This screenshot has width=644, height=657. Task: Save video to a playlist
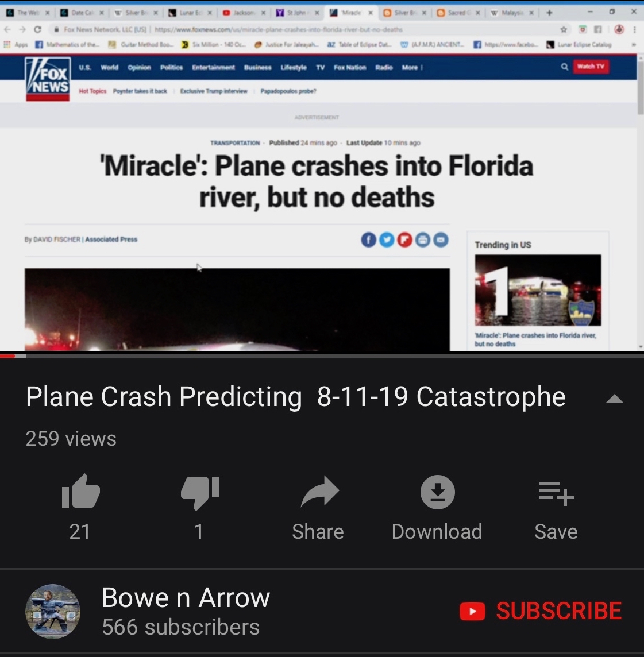click(556, 493)
